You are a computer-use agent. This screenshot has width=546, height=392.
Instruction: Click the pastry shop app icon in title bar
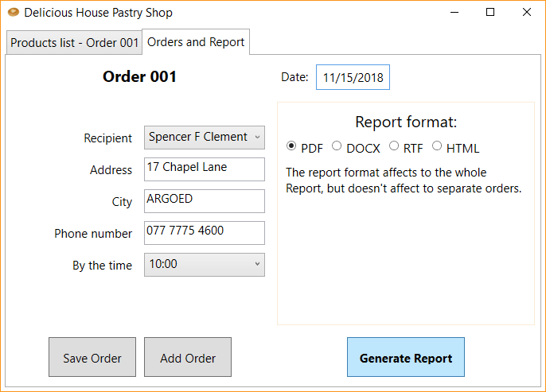[13, 13]
